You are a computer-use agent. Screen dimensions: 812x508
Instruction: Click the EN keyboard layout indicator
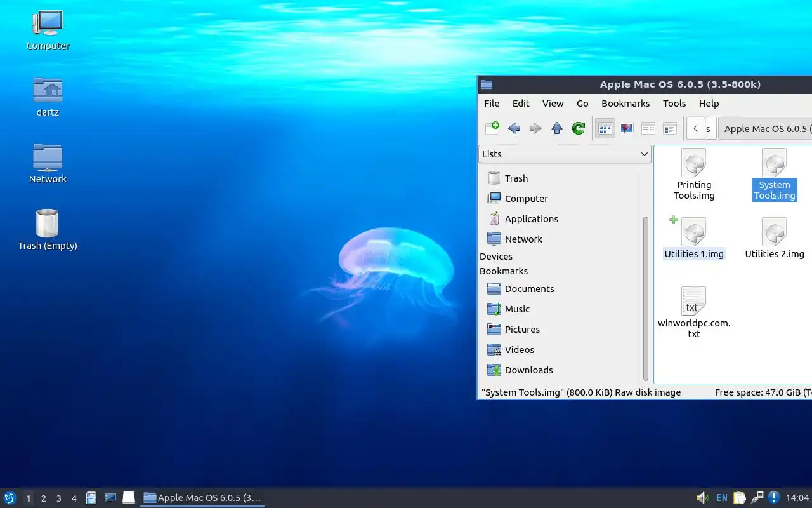pyautogui.click(x=721, y=498)
